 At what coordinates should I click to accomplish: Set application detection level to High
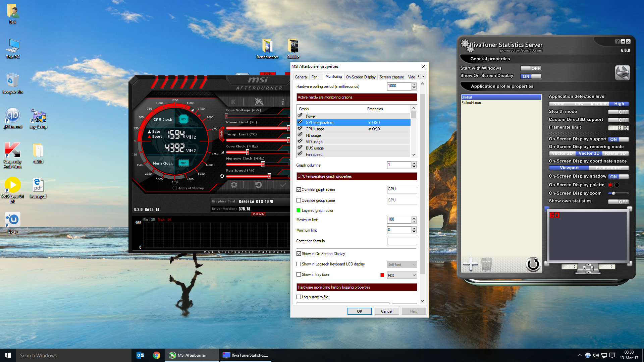[x=619, y=104]
